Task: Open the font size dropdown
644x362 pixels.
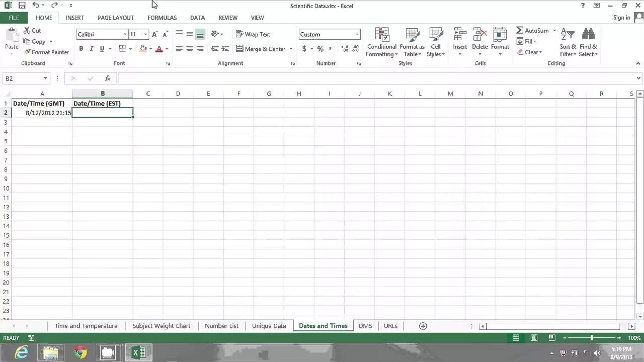Action: pyautogui.click(x=146, y=34)
